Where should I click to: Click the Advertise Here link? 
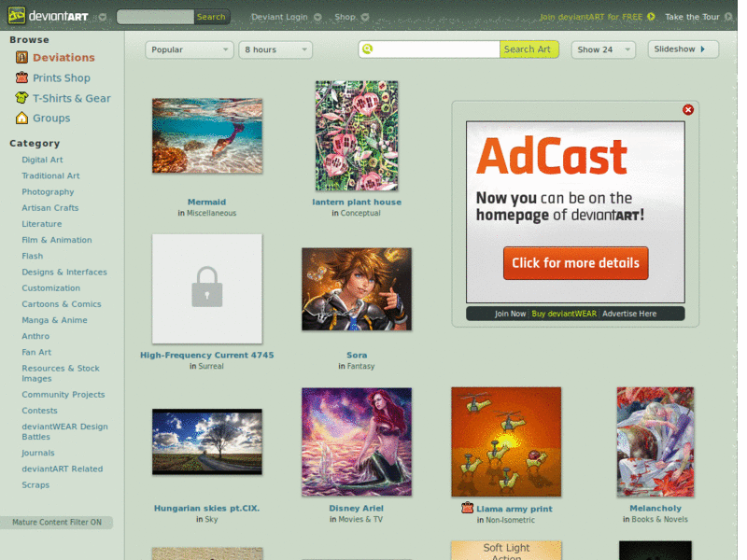pos(629,314)
